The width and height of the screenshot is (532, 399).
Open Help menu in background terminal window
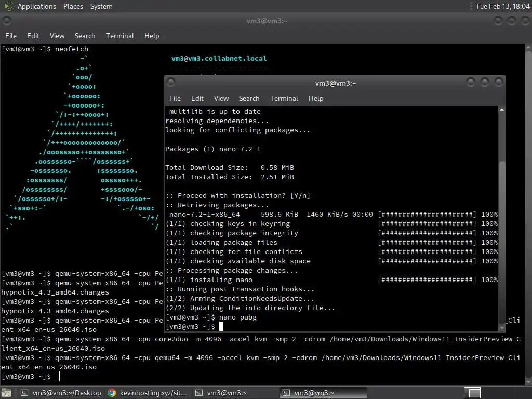coord(152,36)
